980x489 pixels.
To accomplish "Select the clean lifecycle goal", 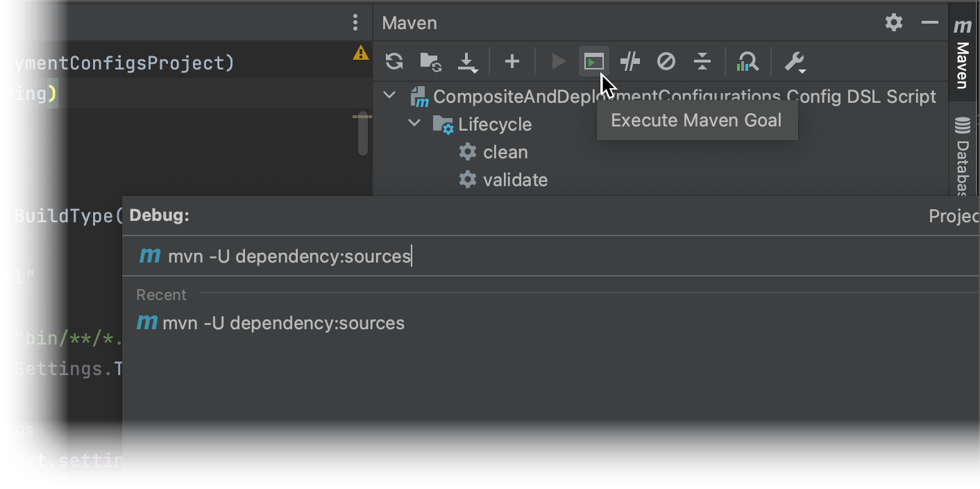I will click(x=505, y=152).
